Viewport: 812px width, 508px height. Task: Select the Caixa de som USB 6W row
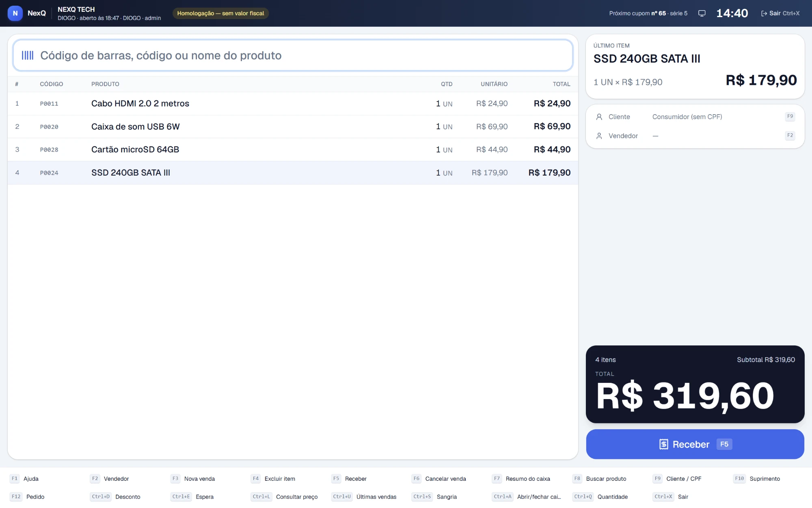[x=293, y=126]
